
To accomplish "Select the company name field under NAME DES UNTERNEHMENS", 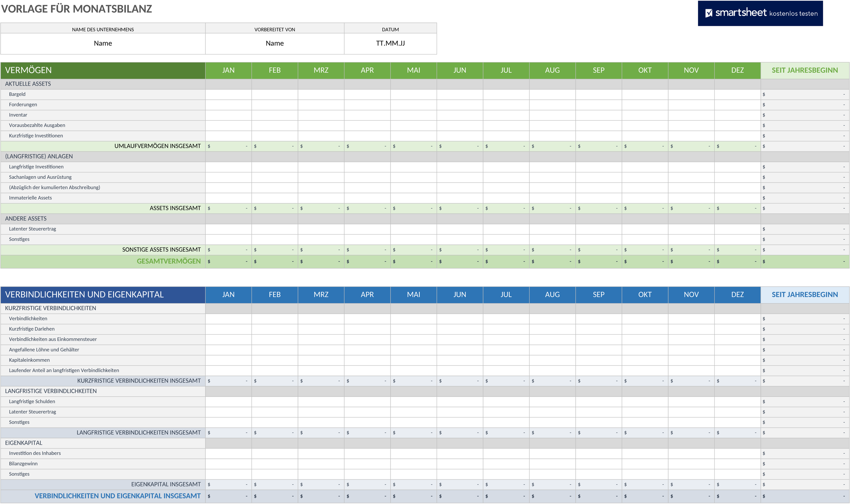I will click(103, 44).
